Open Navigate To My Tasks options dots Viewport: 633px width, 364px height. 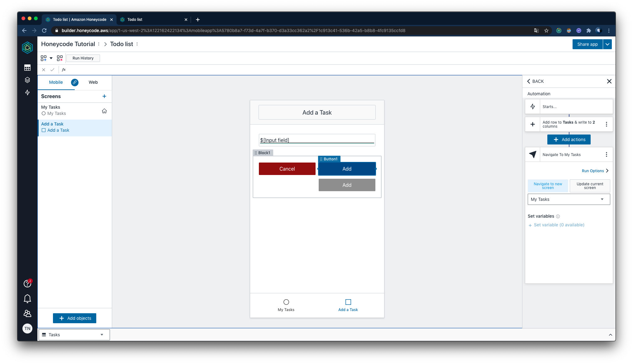click(x=607, y=154)
